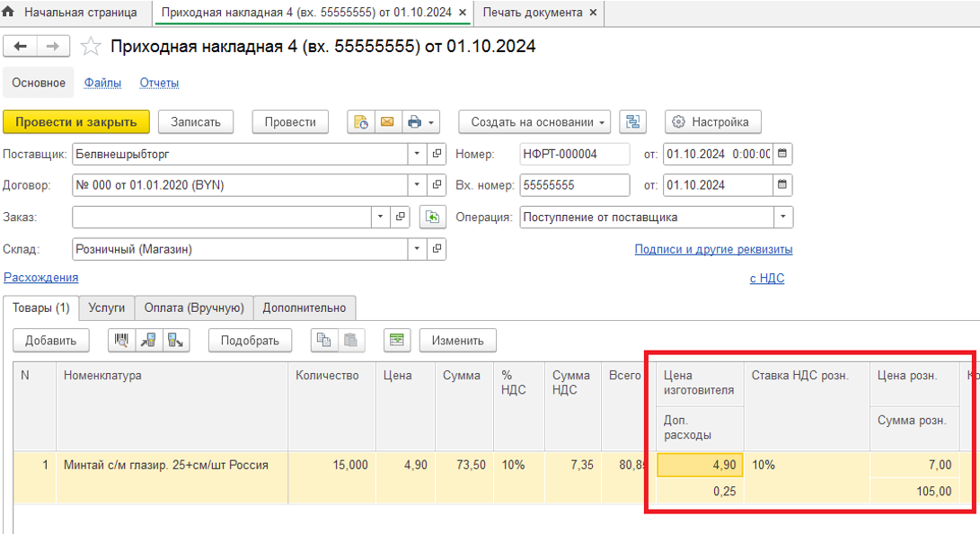The image size is (980, 534).
Task: Click the copy rows icon in table toolbar
Action: tap(323, 340)
